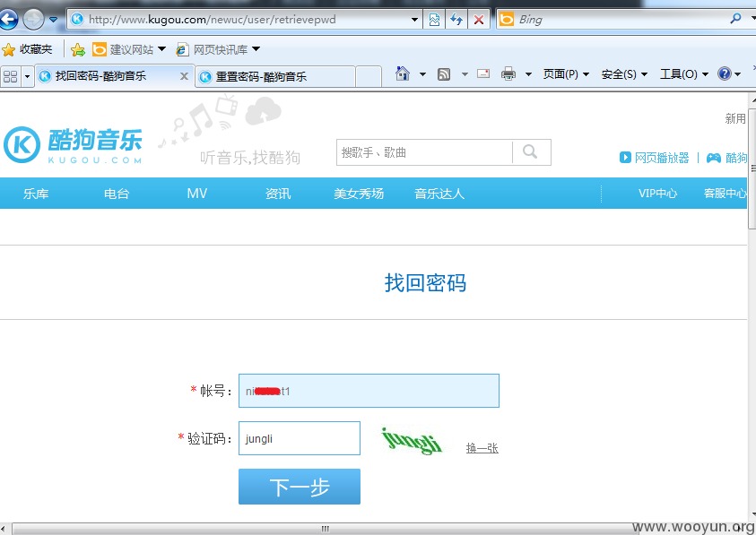Click the RSS feeds icon
Screen dimensions: 756x535
(444, 74)
